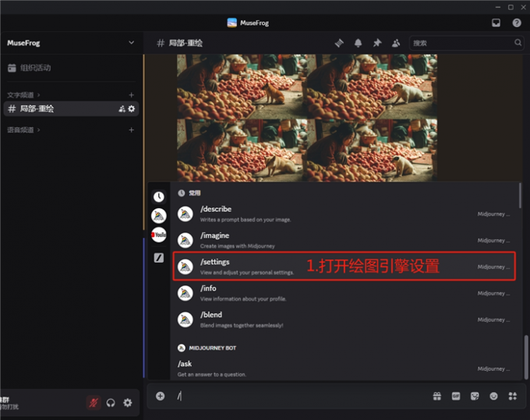The width and height of the screenshot is (530, 420).
Task: Open the apps launcher icon
Action: [x=512, y=396]
